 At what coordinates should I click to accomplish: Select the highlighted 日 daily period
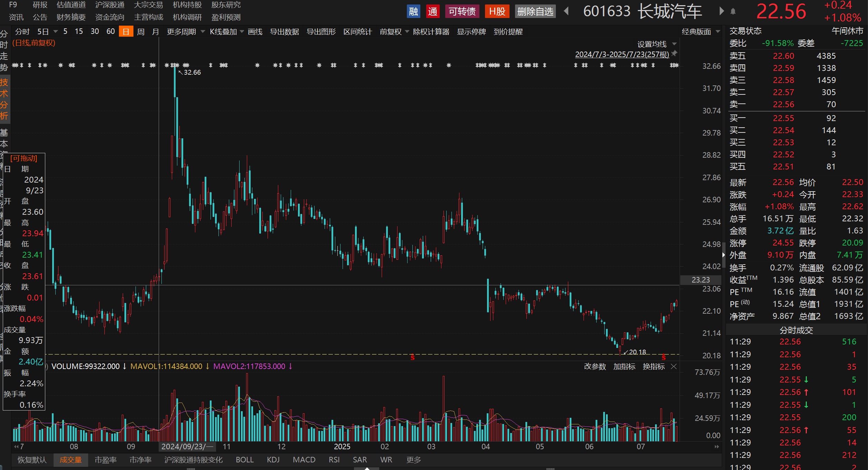(126, 31)
